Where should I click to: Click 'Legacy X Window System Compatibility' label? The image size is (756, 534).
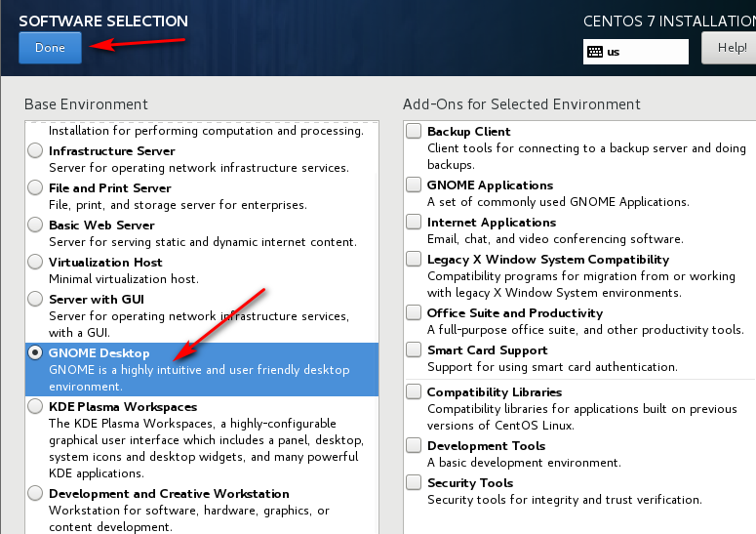coord(548,260)
